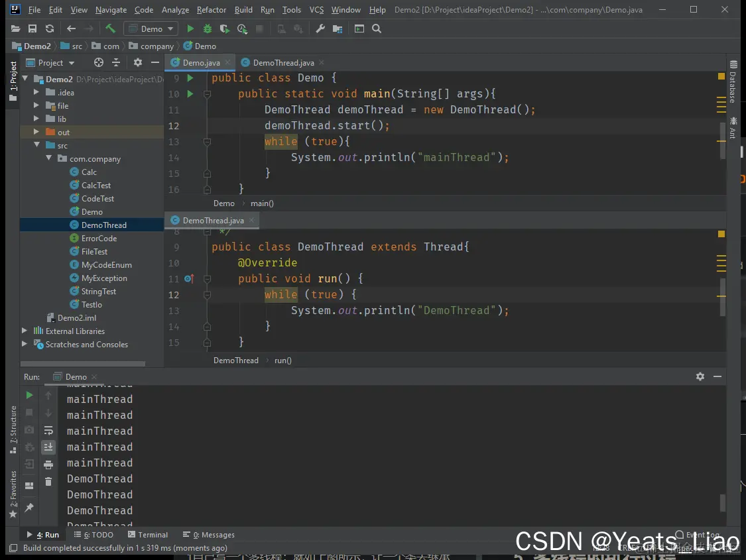The image size is (746, 560).
Task: Toggle soft-wrap in Run console
Action: coord(48,430)
